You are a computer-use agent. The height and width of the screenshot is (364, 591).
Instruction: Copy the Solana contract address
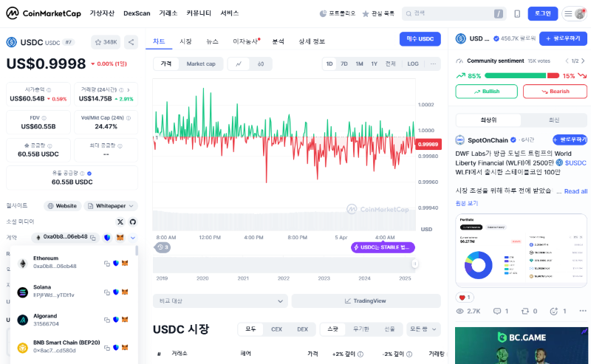point(107,292)
